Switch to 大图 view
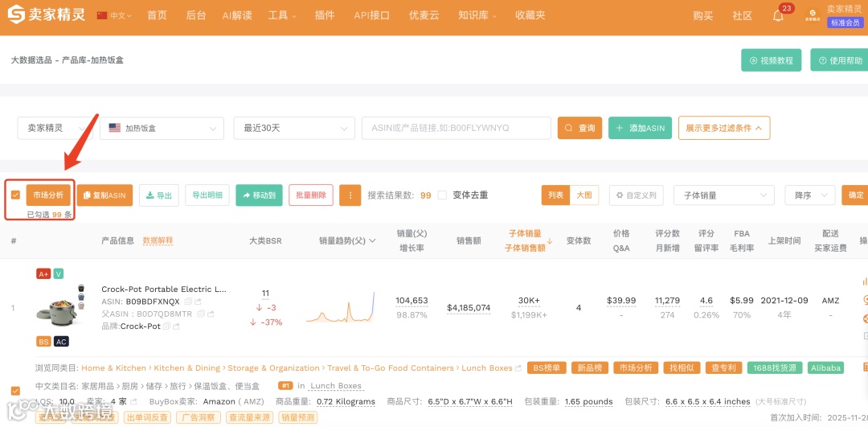 click(584, 195)
